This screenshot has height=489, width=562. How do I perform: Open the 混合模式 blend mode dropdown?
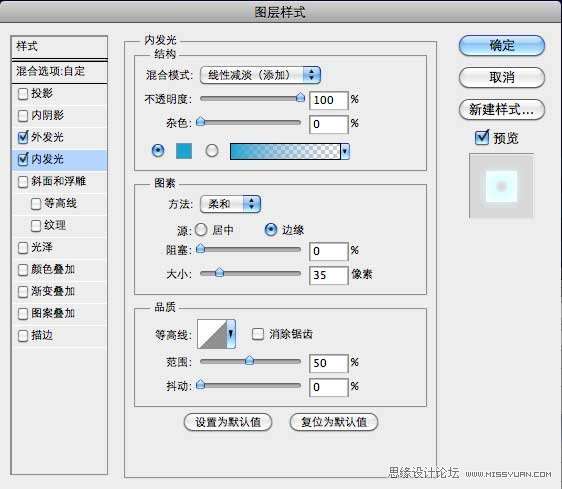click(260, 75)
